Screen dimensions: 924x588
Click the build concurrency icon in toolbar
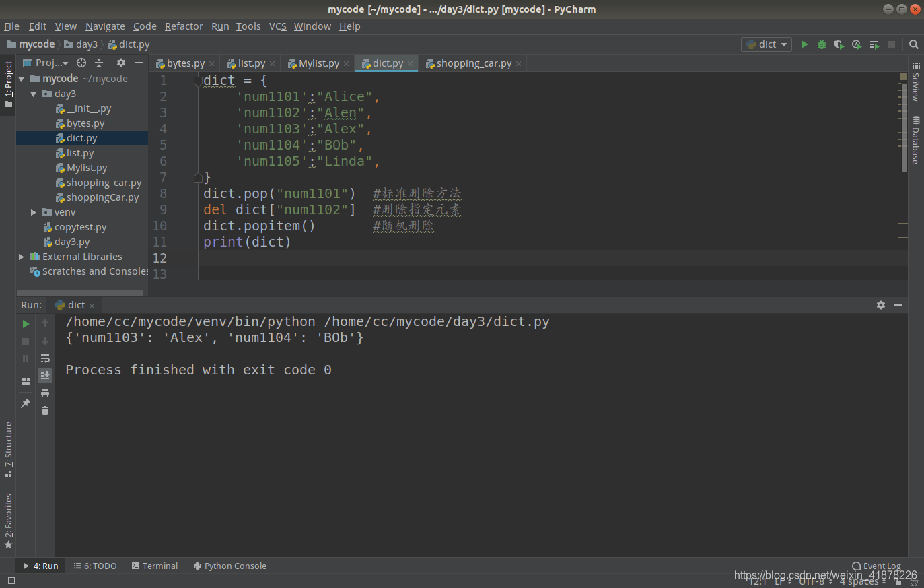[x=874, y=44]
